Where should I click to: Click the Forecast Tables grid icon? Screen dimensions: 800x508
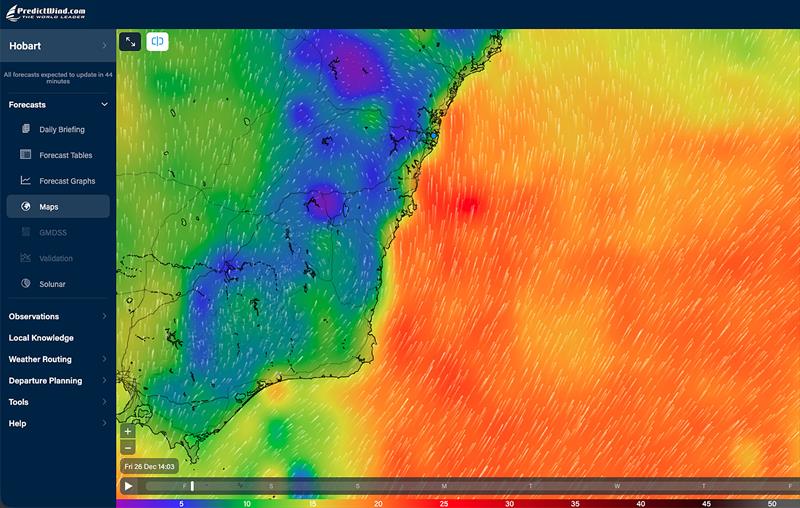click(26, 154)
